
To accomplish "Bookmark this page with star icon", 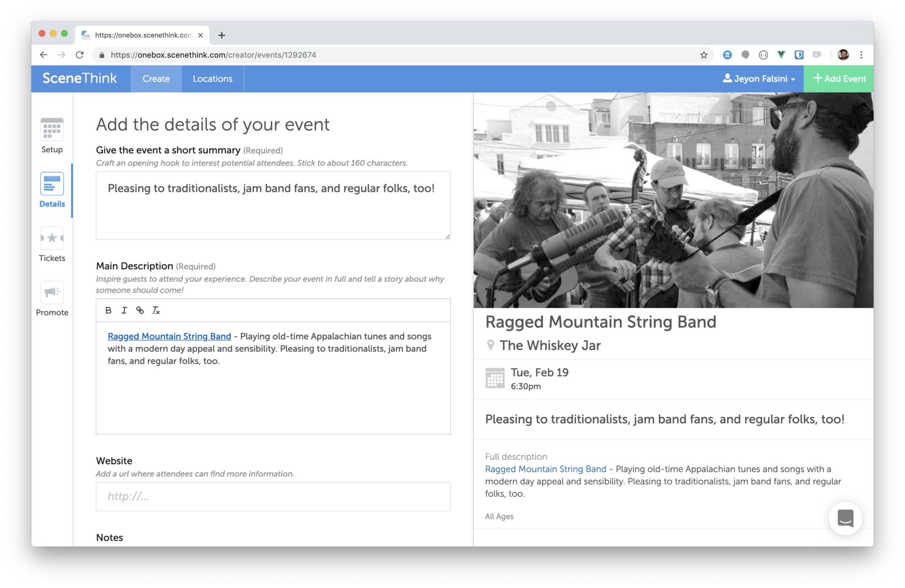I will coord(704,55).
